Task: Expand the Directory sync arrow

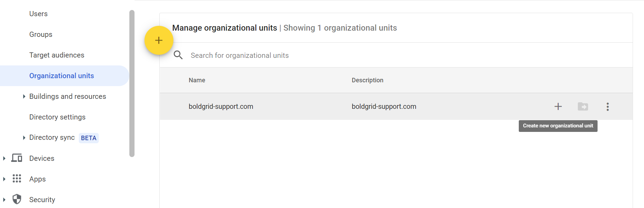Action: (24, 138)
